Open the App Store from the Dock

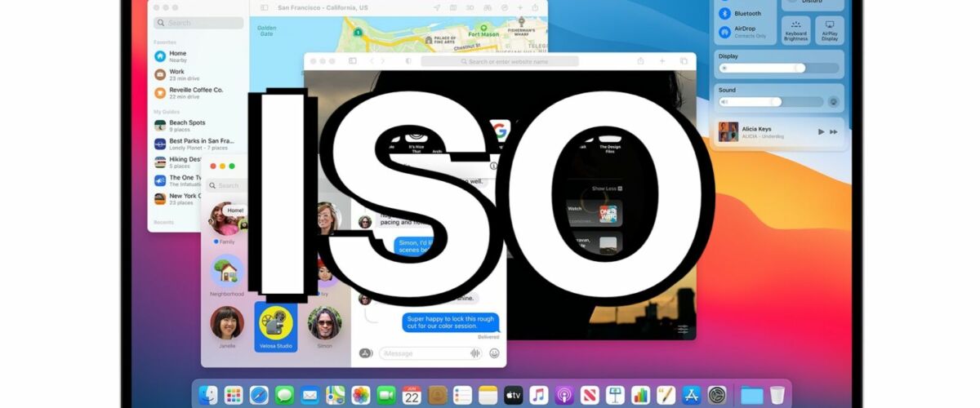coord(692,396)
